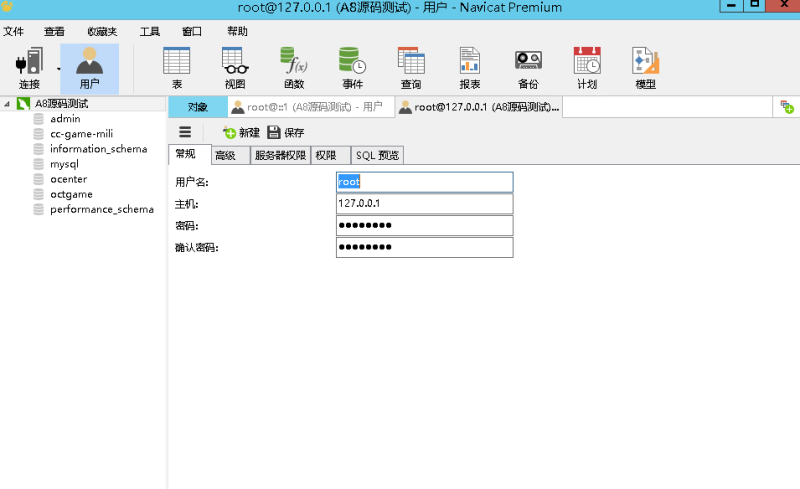Open the 连接 (Connection) toolbar icon
Viewport: 800px width, 489px height.
click(29, 68)
